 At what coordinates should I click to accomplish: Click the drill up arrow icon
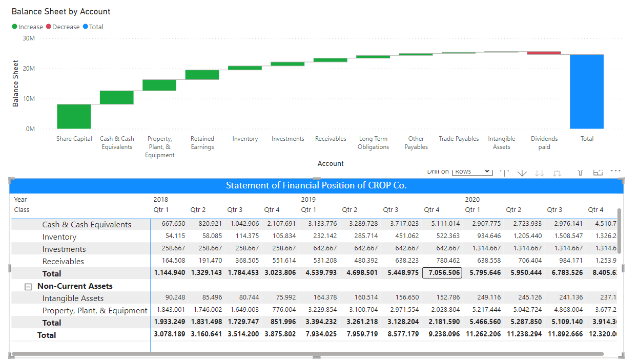point(505,173)
